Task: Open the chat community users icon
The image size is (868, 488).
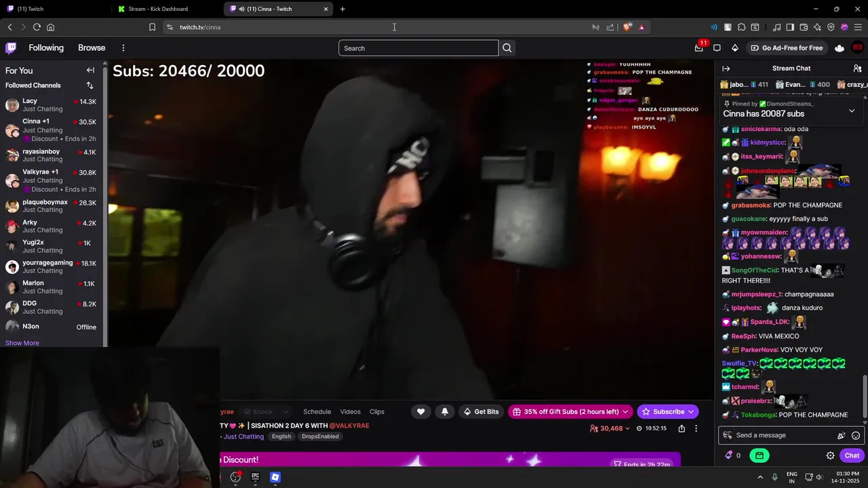Action: tap(857, 68)
